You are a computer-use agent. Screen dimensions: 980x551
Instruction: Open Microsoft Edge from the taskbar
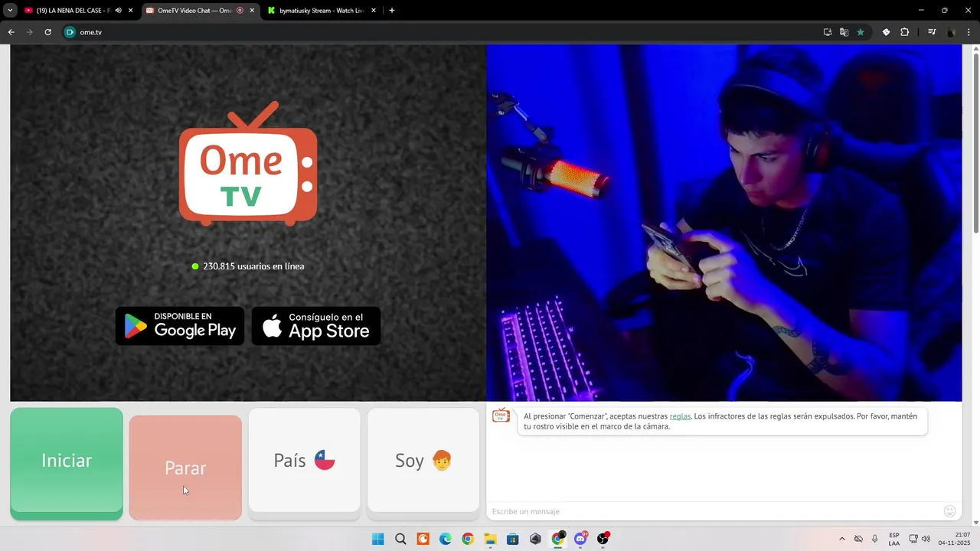(x=446, y=539)
